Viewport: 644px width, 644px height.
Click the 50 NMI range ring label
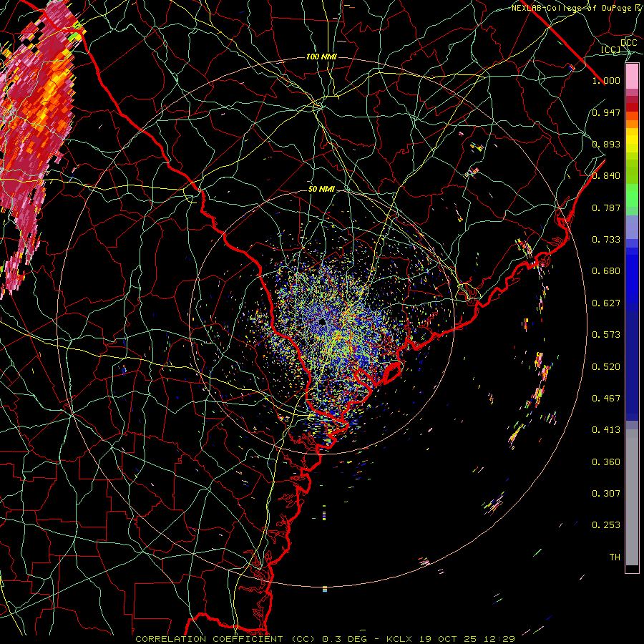[x=321, y=190]
